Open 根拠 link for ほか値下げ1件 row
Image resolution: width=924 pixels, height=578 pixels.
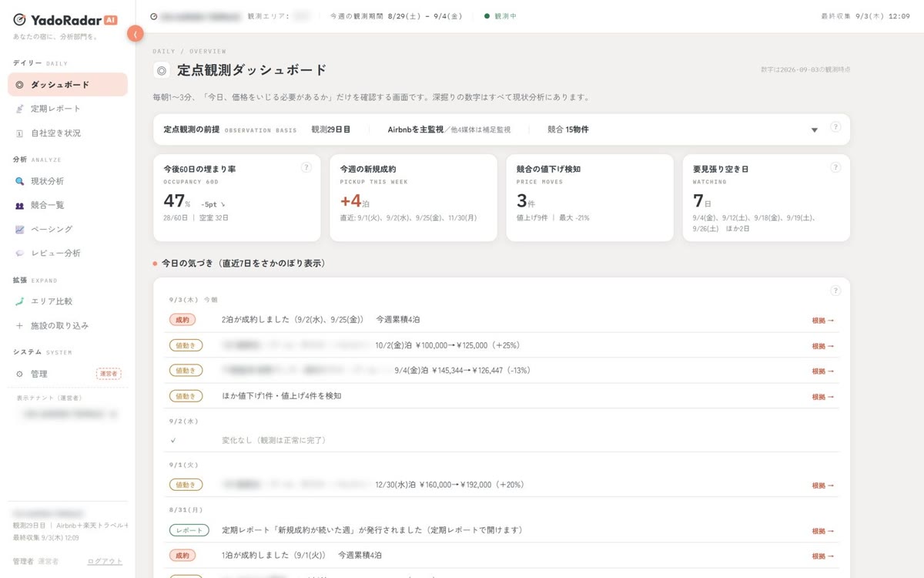822,397
